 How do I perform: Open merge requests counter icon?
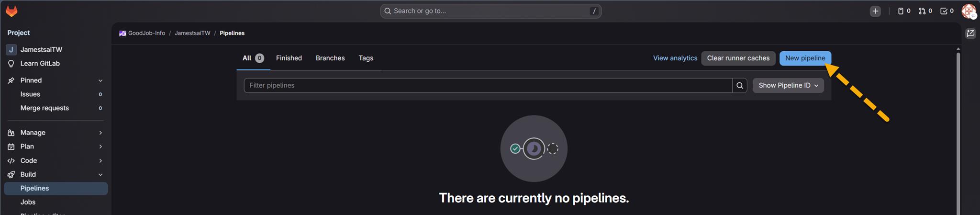tap(925, 11)
